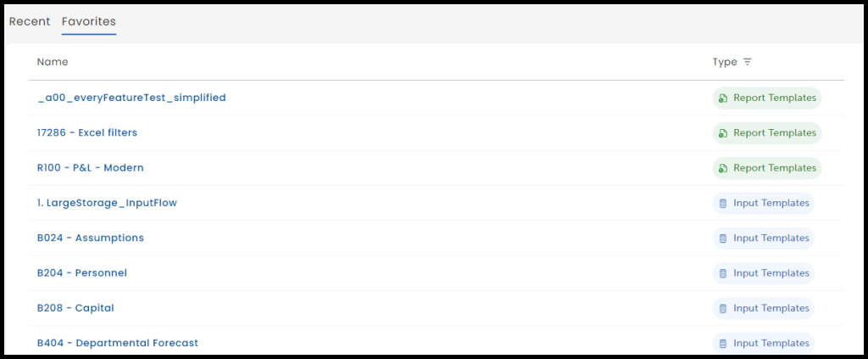
Task: Click the Type column filter icon
Action: coord(747,62)
